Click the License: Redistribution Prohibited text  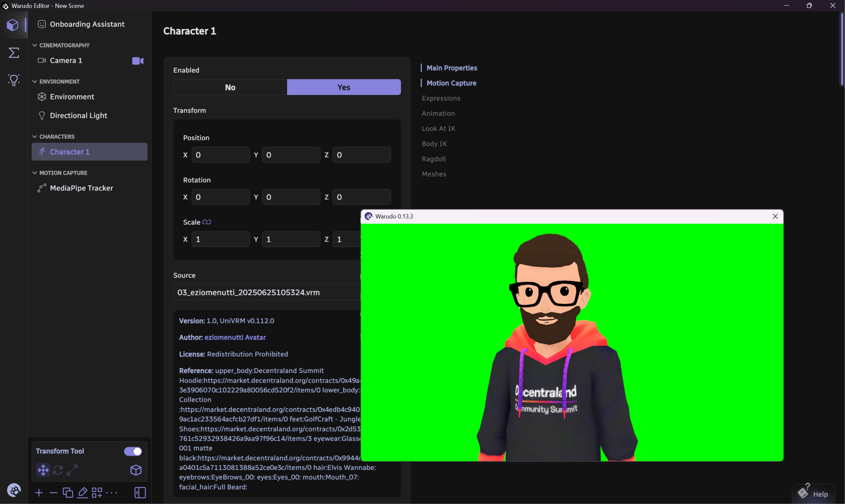(x=234, y=354)
